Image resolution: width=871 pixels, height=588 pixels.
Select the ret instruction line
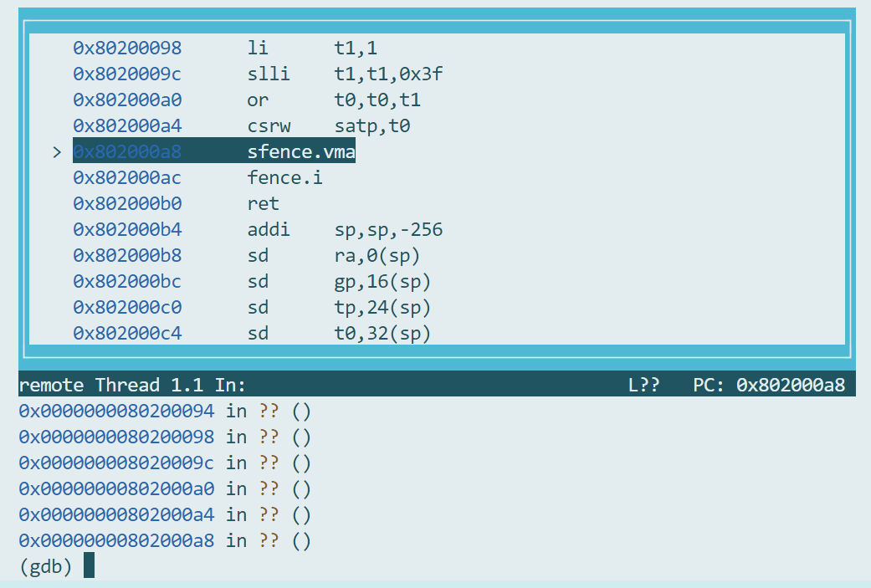[263, 204]
